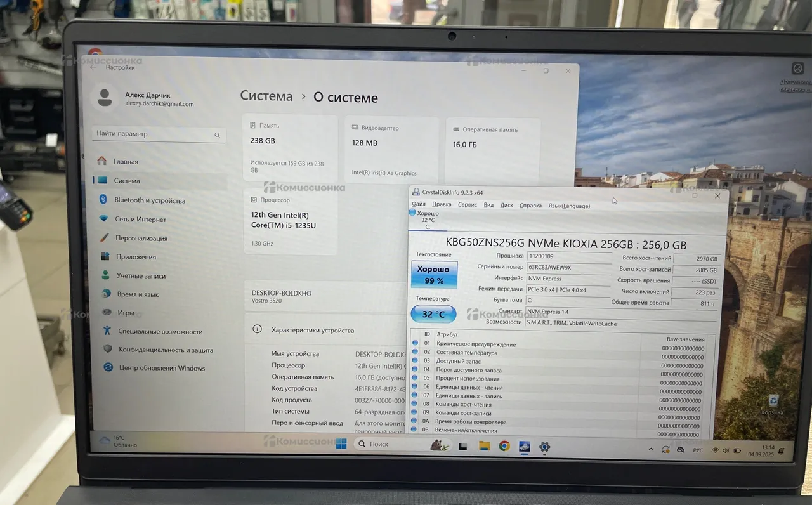812x505 pixels.
Task: Open the Windows Start button
Action: [341, 443]
